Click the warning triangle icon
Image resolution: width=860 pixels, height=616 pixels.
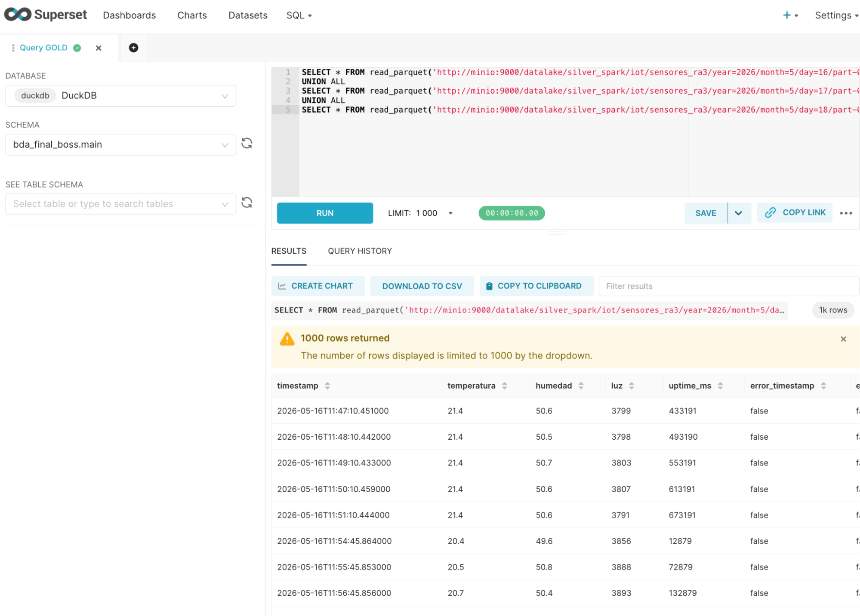tap(287, 339)
